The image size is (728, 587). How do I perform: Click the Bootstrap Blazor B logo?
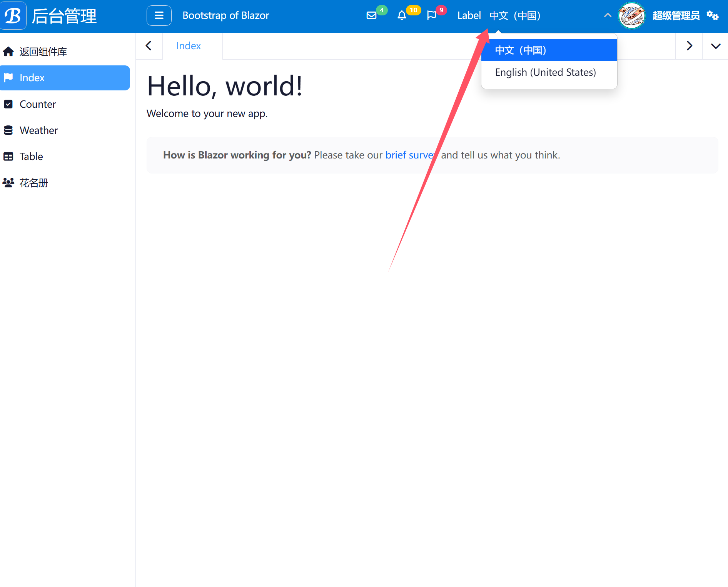coord(13,16)
